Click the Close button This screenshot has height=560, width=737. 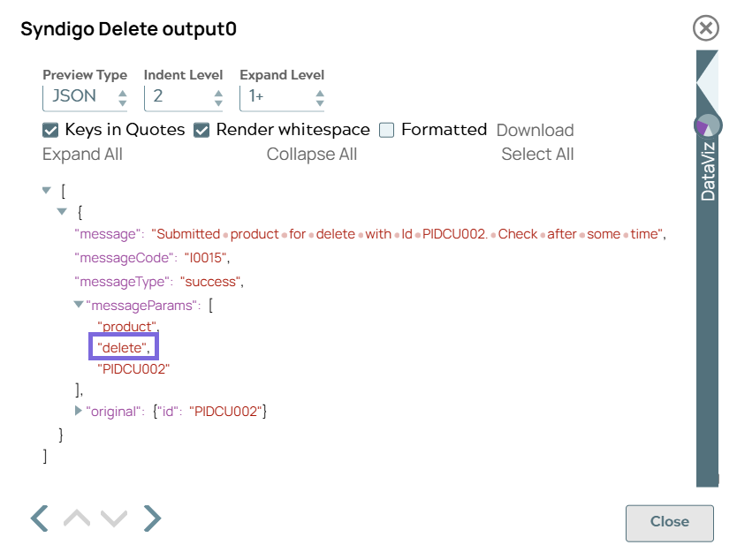[x=669, y=522]
